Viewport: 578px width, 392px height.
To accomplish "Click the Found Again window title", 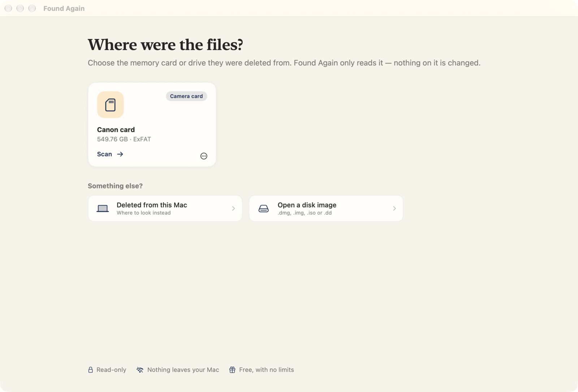I will [x=64, y=8].
